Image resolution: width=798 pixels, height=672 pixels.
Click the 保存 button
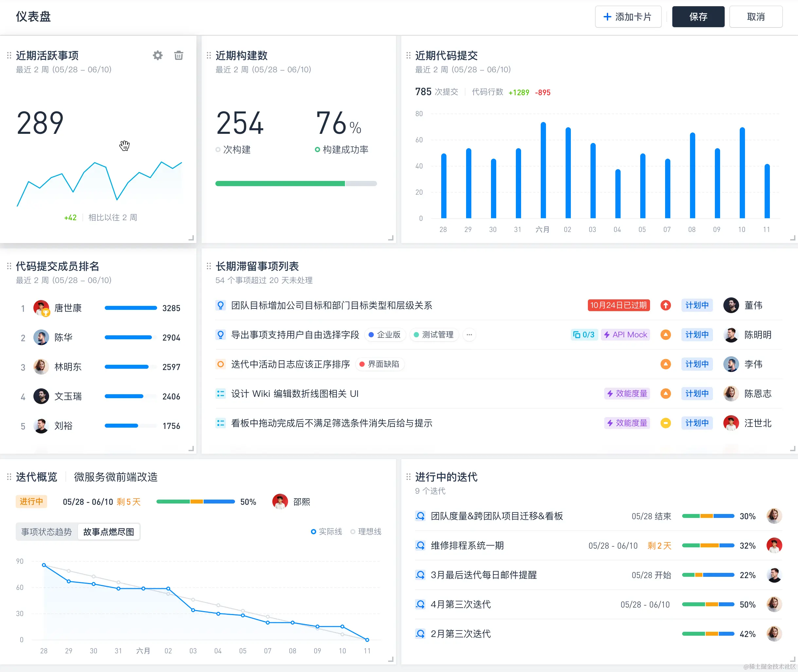tap(698, 17)
